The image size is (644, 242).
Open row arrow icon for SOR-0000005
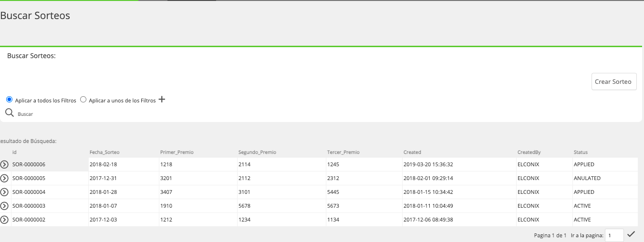pos(4,178)
